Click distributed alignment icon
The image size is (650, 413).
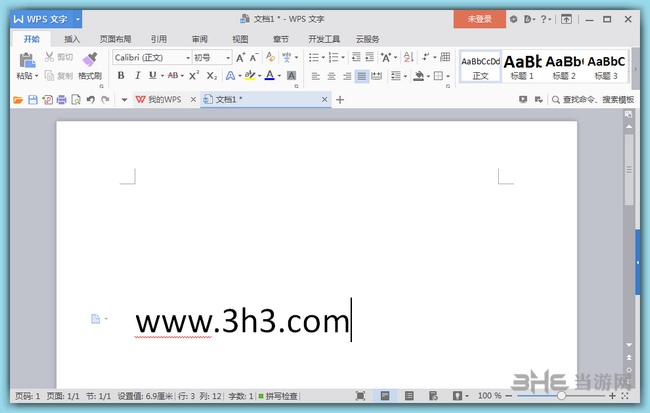[x=376, y=76]
